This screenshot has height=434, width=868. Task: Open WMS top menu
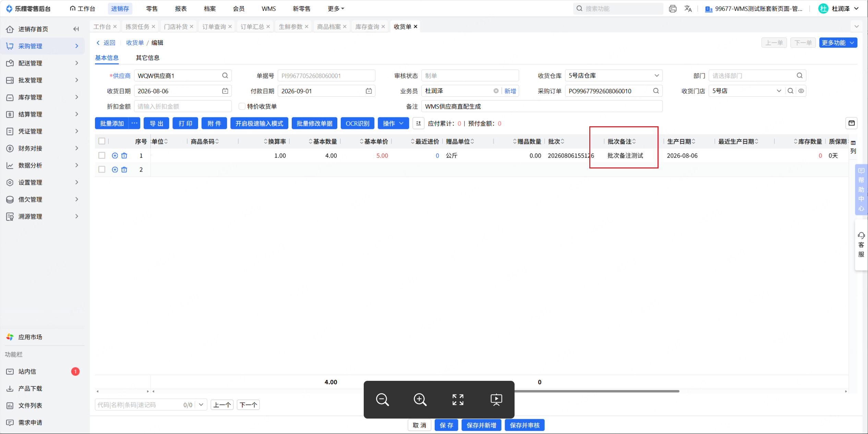coord(268,9)
